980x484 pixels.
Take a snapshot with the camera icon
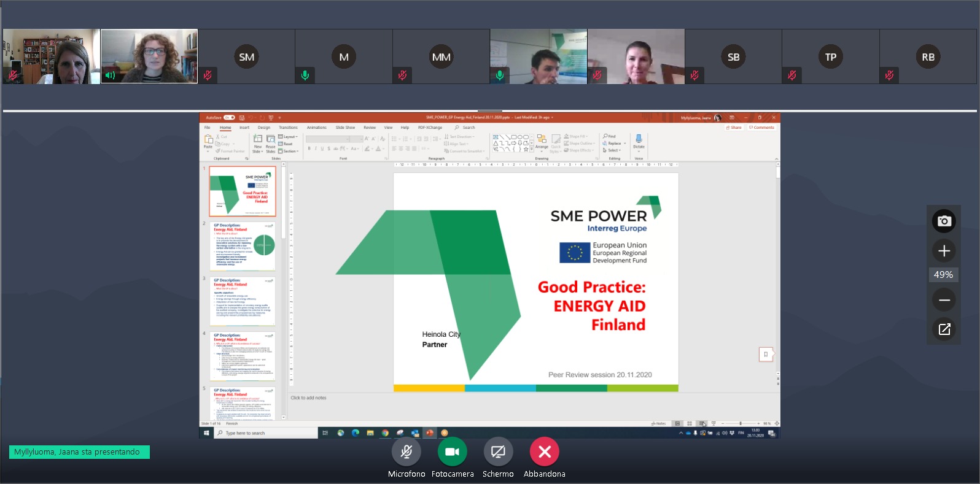coord(944,221)
